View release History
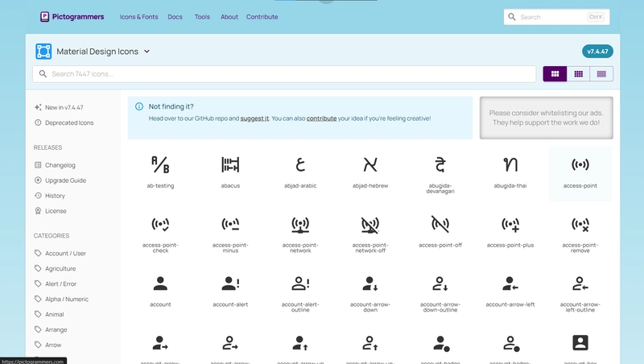The image size is (644, 364). [x=50, y=196]
